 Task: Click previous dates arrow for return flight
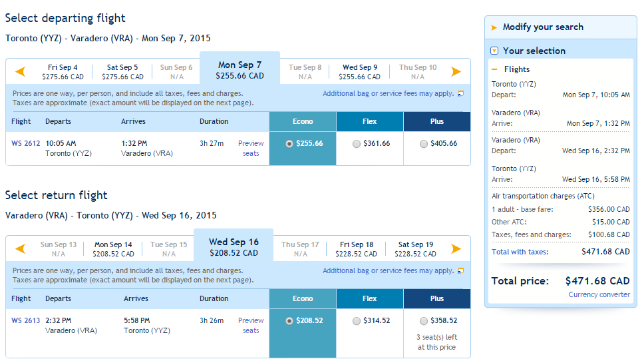coord(21,248)
